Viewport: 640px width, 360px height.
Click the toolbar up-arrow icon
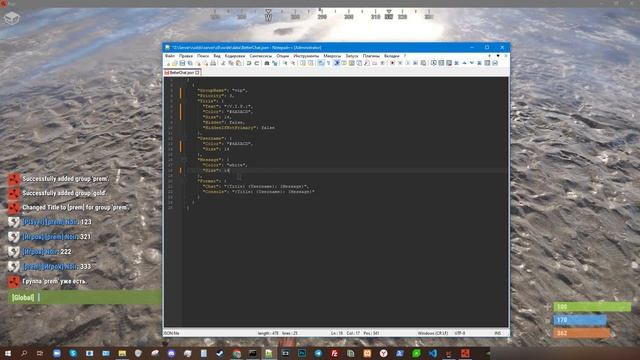point(464,63)
